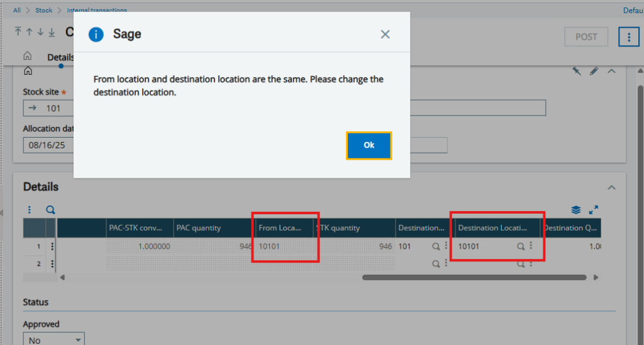Screen dimensions: 644x345
Task: Open the vertical ellipsis menu beside POST
Action: (x=629, y=37)
